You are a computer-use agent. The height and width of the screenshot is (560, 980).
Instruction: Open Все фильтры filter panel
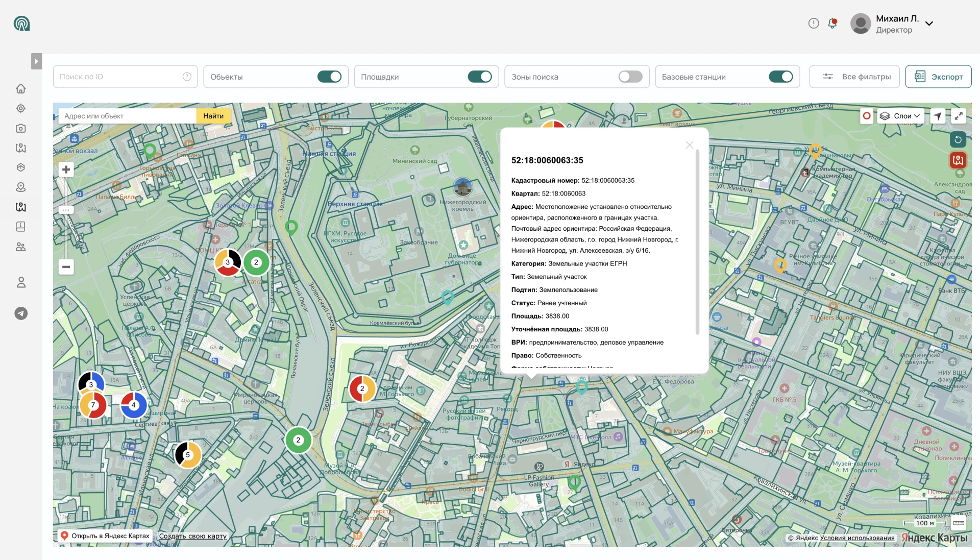coord(856,77)
